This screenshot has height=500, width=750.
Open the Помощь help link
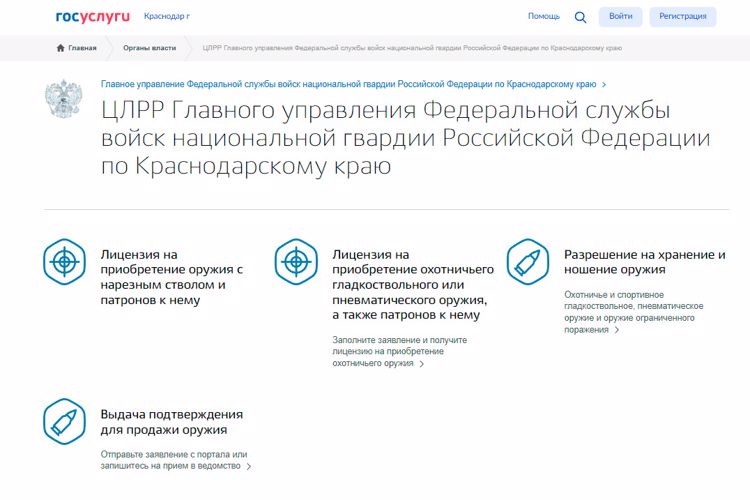[543, 16]
